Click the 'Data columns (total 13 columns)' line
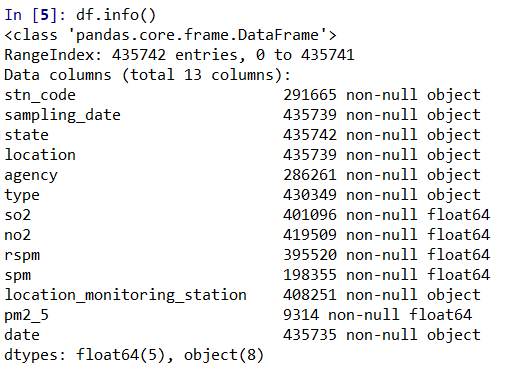 [x=147, y=75]
